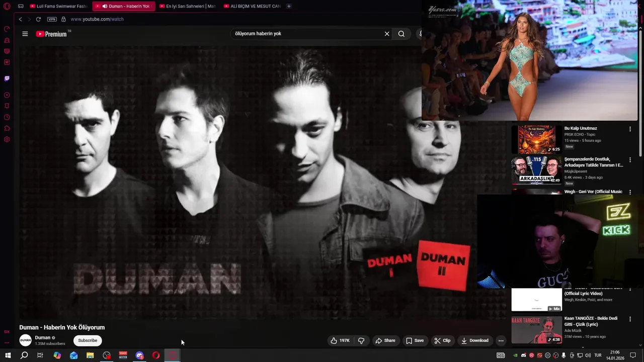
Task: Open Settings gear in Opera sidebar
Action: point(7,139)
